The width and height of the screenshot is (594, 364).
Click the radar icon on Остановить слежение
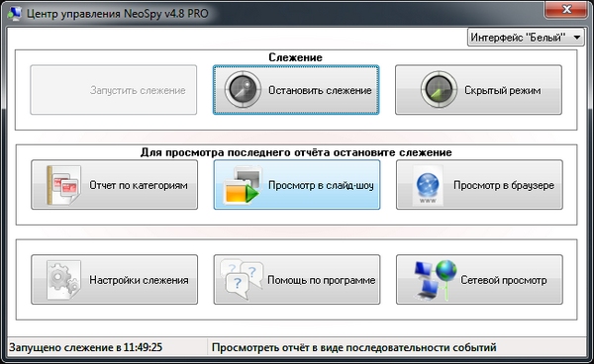[x=243, y=90]
